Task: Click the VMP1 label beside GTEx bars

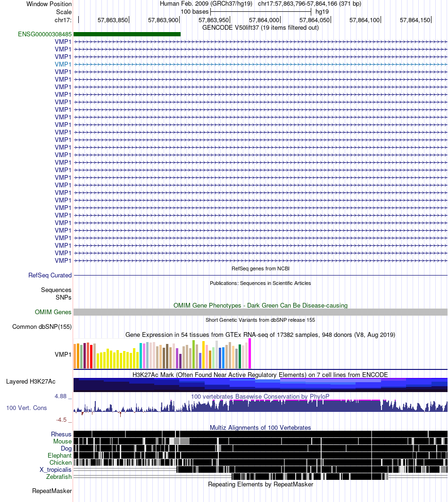Action: 63,355
